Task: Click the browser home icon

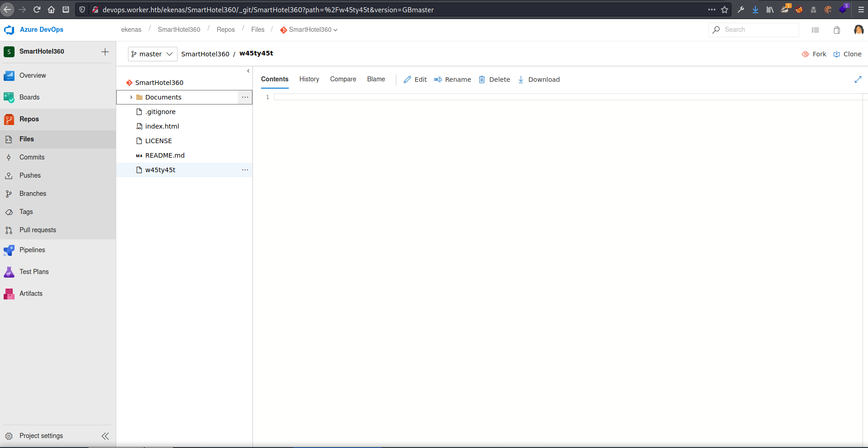Action: (x=51, y=10)
